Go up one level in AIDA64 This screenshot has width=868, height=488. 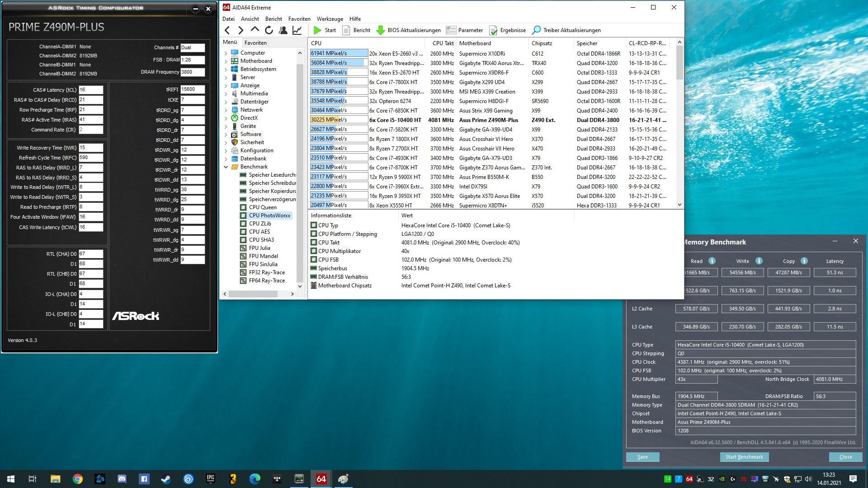[x=255, y=30]
